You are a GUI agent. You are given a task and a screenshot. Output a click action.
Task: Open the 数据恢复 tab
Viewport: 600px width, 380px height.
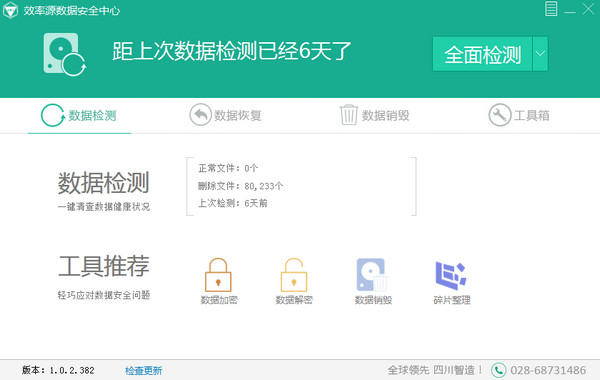click(x=225, y=115)
